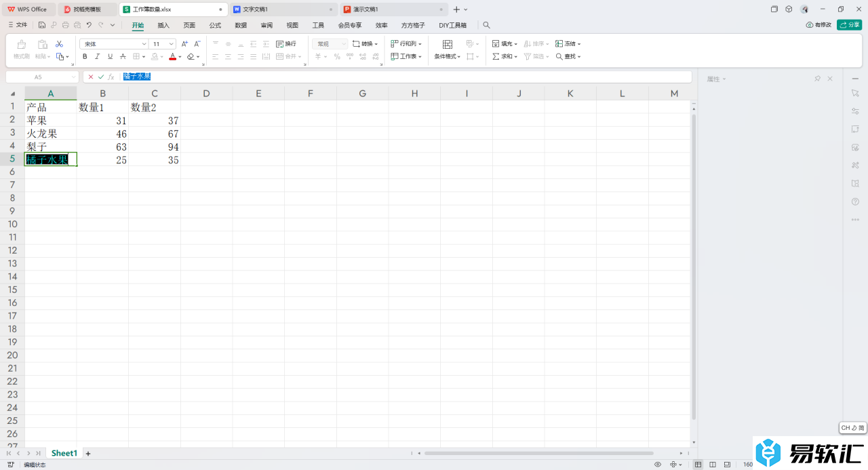The height and width of the screenshot is (470, 868).
Task: Open the settings sliders icon in right sidebar
Action: click(855, 111)
